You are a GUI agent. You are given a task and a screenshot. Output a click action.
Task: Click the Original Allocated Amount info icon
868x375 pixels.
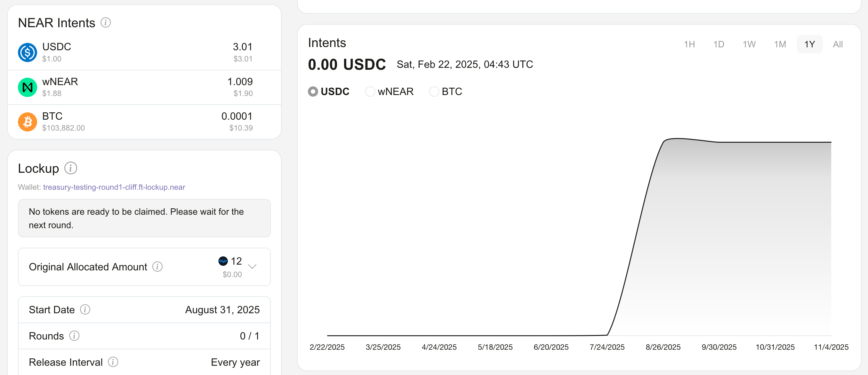click(157, 267)
